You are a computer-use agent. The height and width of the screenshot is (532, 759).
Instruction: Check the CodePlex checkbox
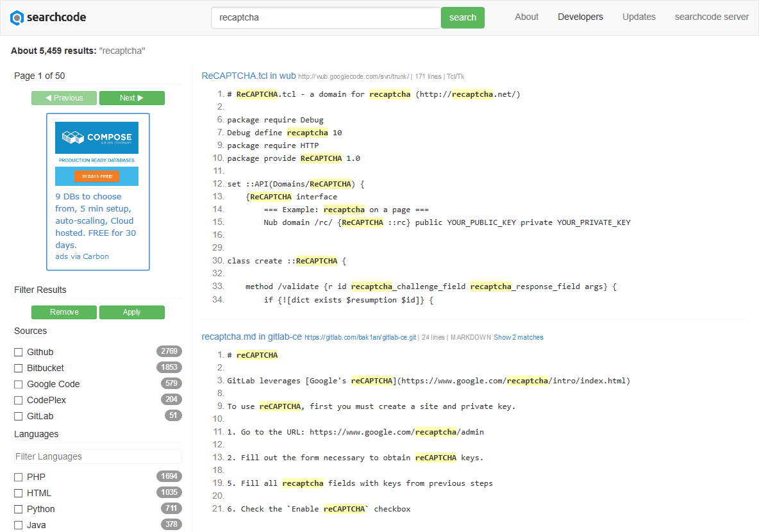(19, 399)
